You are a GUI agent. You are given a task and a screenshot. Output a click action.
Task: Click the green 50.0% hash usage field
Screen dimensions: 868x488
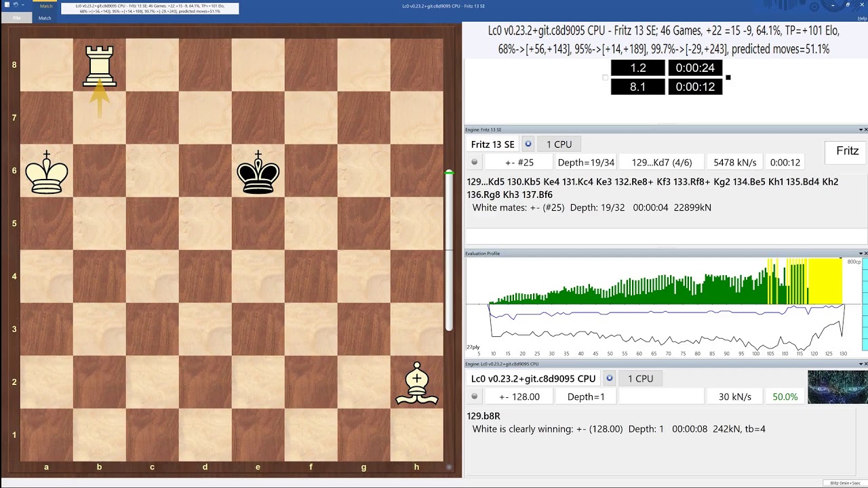(x=785, y=396)
